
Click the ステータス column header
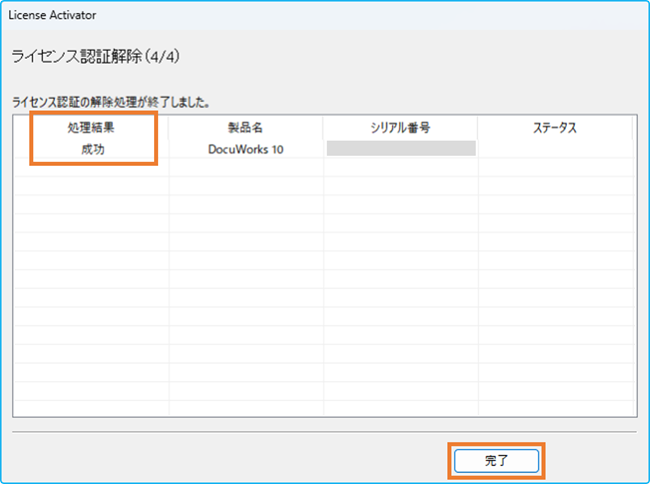click(555, 128)
